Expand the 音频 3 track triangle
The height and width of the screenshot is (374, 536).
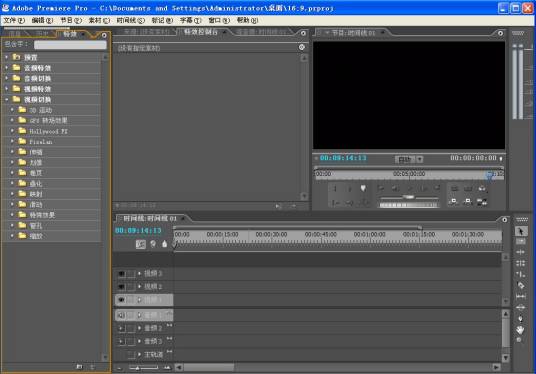pos(139,341)
